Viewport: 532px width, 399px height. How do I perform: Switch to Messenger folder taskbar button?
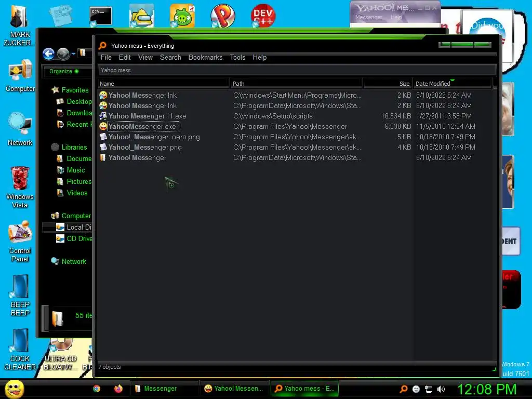164,389
